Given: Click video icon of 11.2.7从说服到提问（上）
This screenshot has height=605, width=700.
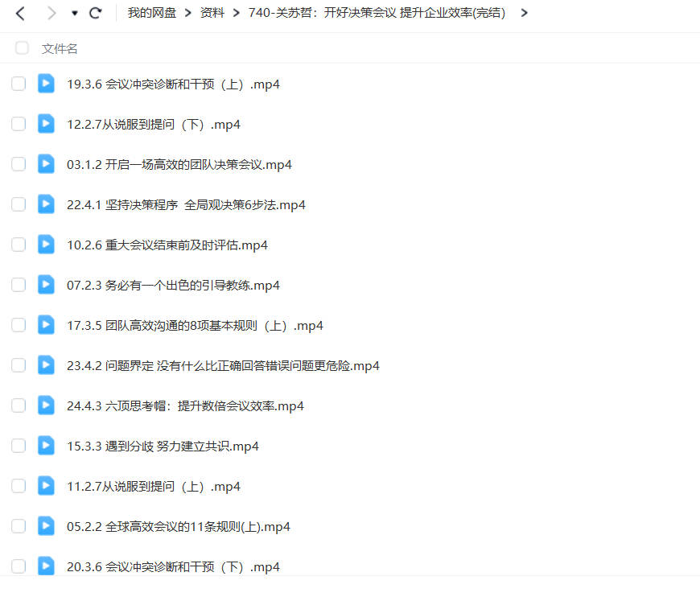Looking at the screenshot, I should pyautogui.click(x=46, y=485).
